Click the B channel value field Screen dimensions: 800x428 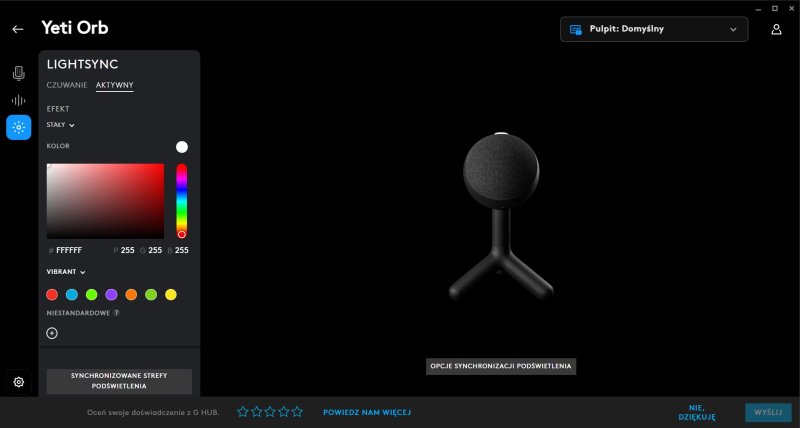182,250
